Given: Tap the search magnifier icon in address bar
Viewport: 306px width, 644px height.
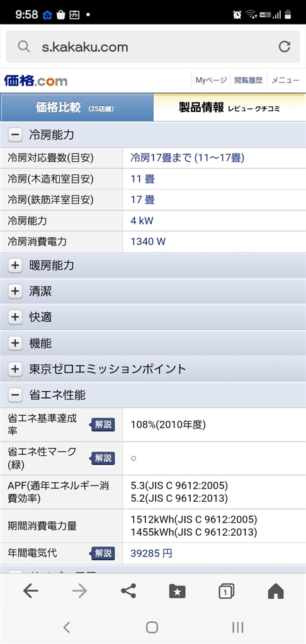Looking at the screenshot, I should [x=24, y=47].
